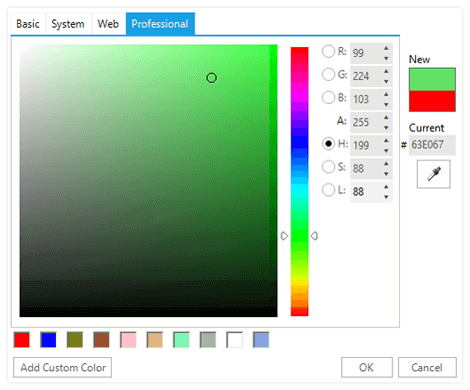Click the Cancel button
The image size is (470, 390).
click(427, 367)
